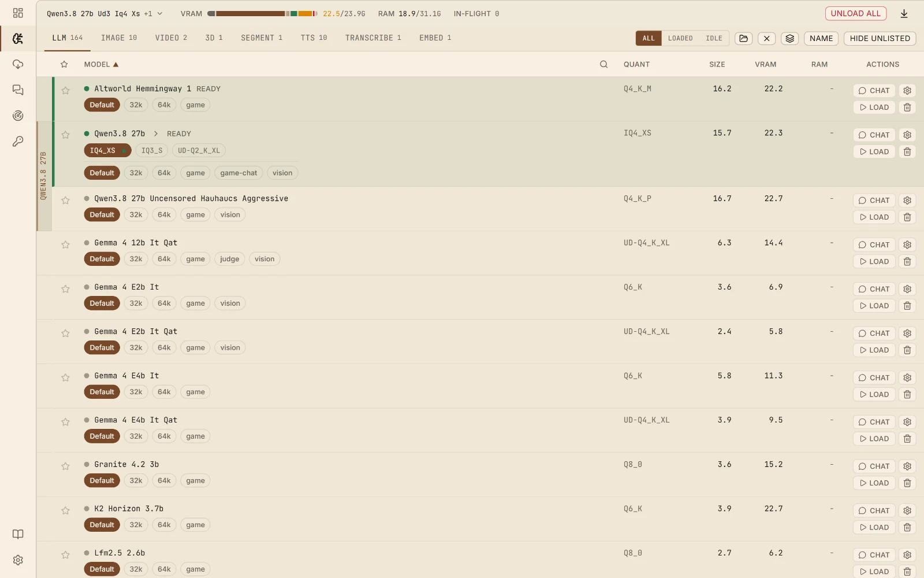
Task: Collapse the QWEN3.8 27B group side label
Action: click(43, 176)
